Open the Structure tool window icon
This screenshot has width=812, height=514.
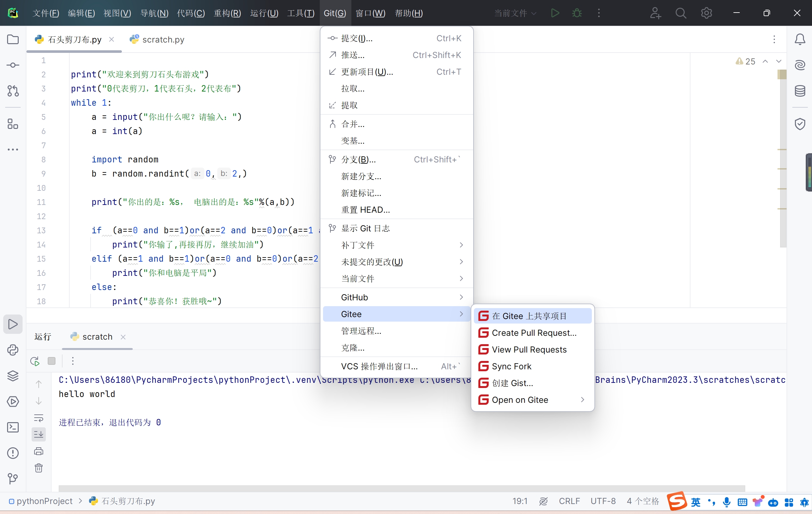click(13, 124)
